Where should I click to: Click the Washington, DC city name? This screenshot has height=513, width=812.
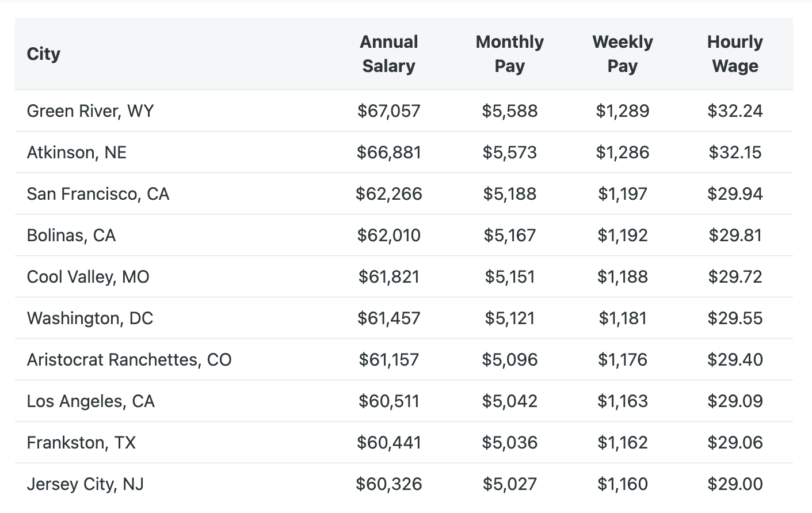pos(90,318)
